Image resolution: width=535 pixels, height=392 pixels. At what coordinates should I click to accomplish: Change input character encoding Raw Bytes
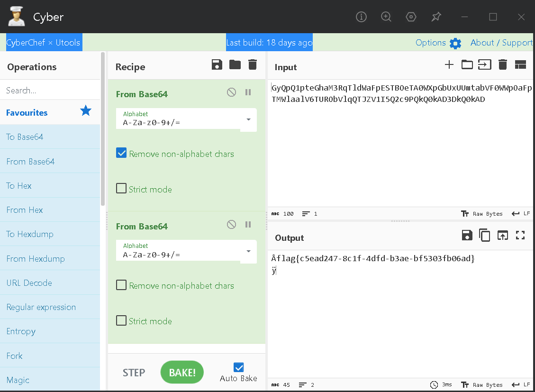(482, 214)
